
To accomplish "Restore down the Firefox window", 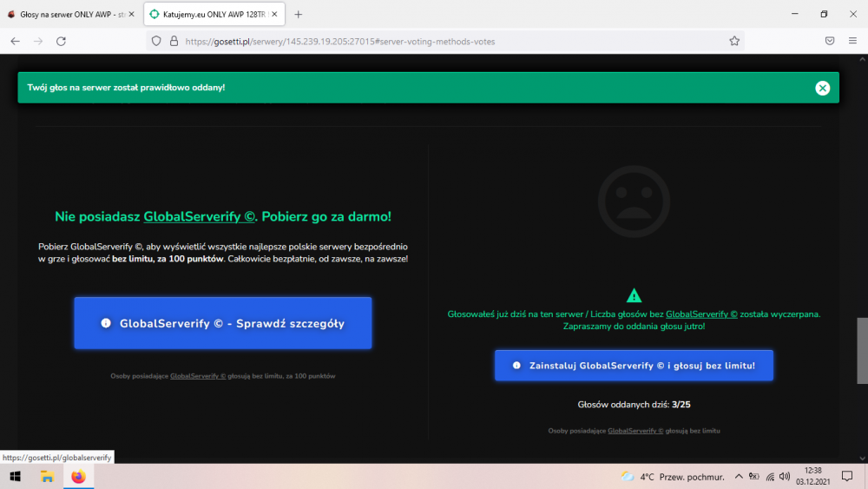I will click(x=824, y=14).
